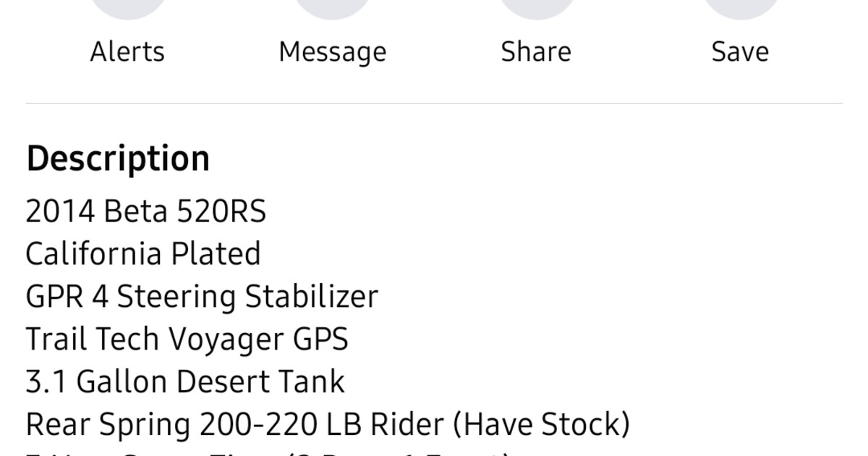This screenshot has width=868, height=456.
Task: Click the 2014 Beta 520RS text line
Action: (145, 211)
